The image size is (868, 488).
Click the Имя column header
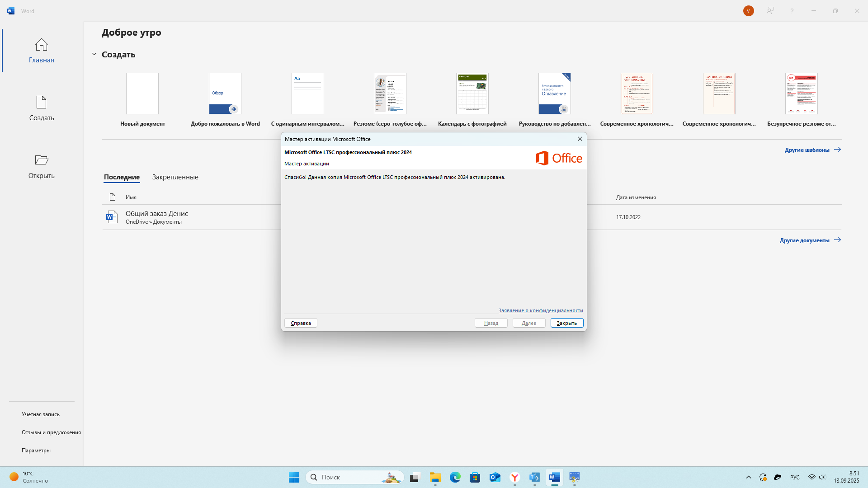[x=131, y=197]
